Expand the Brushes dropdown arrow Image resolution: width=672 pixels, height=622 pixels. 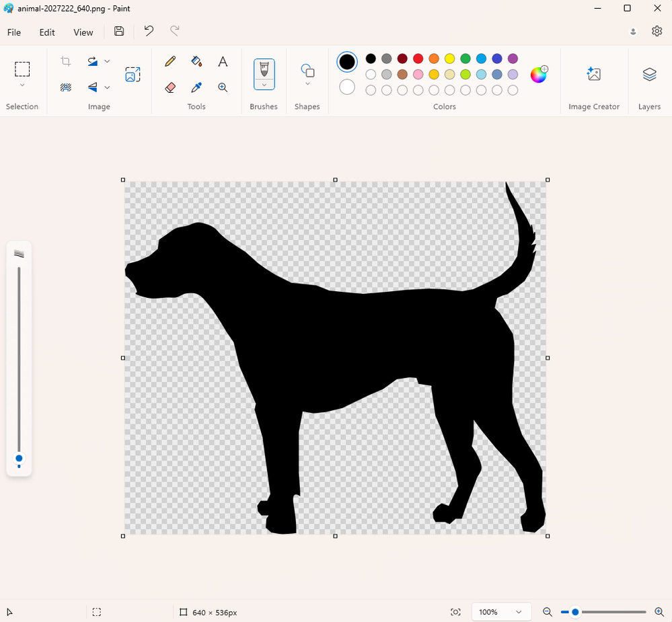[264, 85]
